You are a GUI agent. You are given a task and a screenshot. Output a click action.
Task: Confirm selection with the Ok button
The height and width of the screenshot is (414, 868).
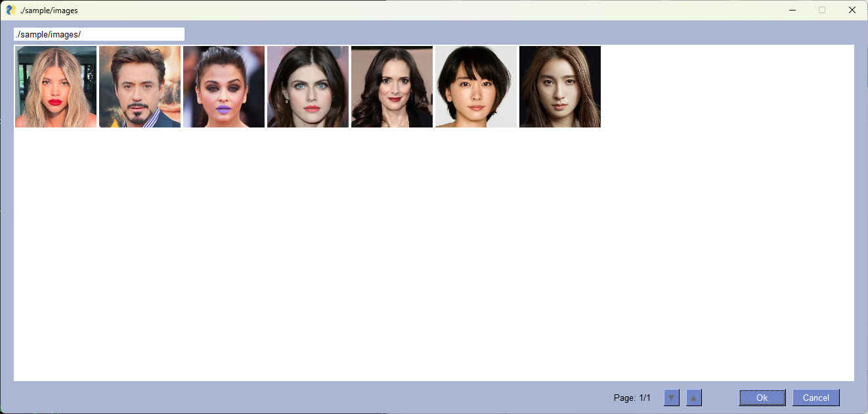(x=762, y=398)
